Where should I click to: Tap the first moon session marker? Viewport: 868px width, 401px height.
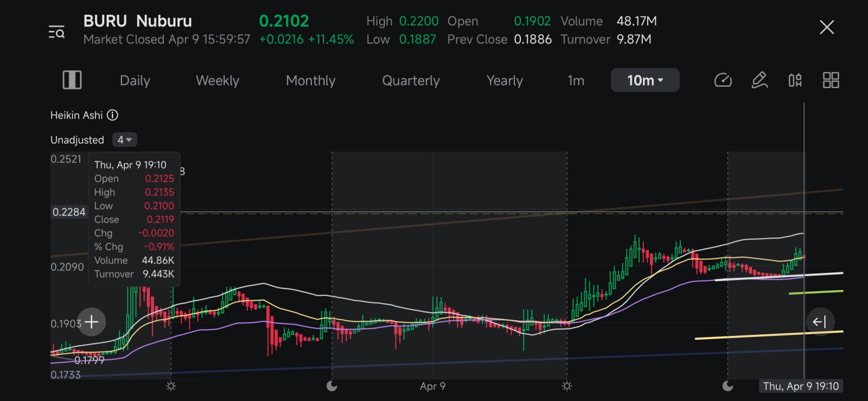coord(332,386)
